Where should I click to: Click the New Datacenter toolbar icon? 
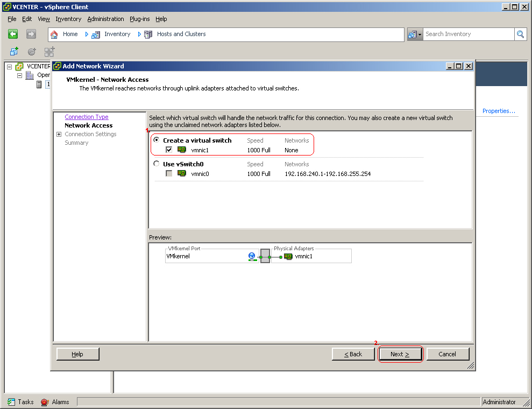tap(14, 52)
